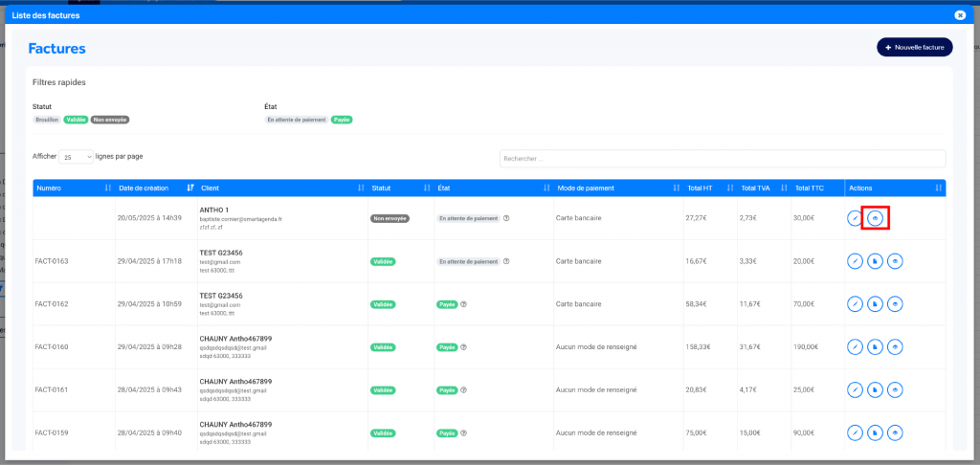This screenshot has height=465, width=980.
Task: Close the Liste des factures dialog
Action: click(960, 15)
